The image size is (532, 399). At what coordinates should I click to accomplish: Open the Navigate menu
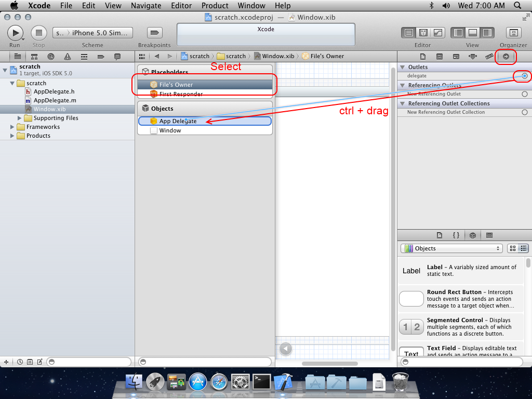(146, 6)
